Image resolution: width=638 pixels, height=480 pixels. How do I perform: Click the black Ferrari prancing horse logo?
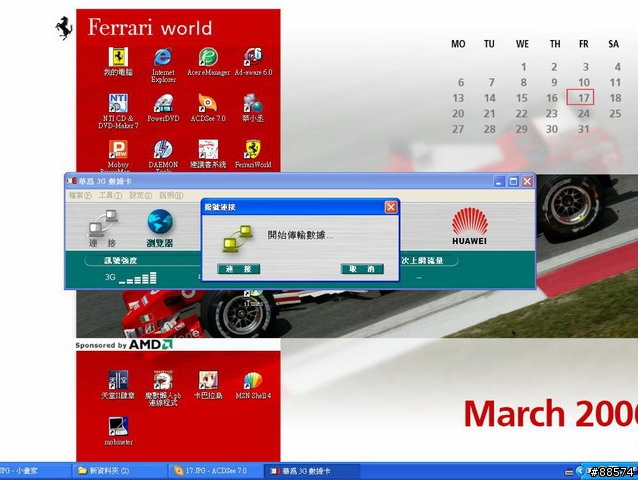64,28
